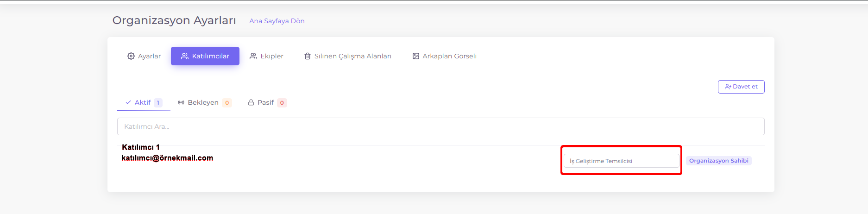Click the Ana Sayfaya Dön link
Image resolution: width=868 pixels, height=214 pixels.
click(277, 21)
